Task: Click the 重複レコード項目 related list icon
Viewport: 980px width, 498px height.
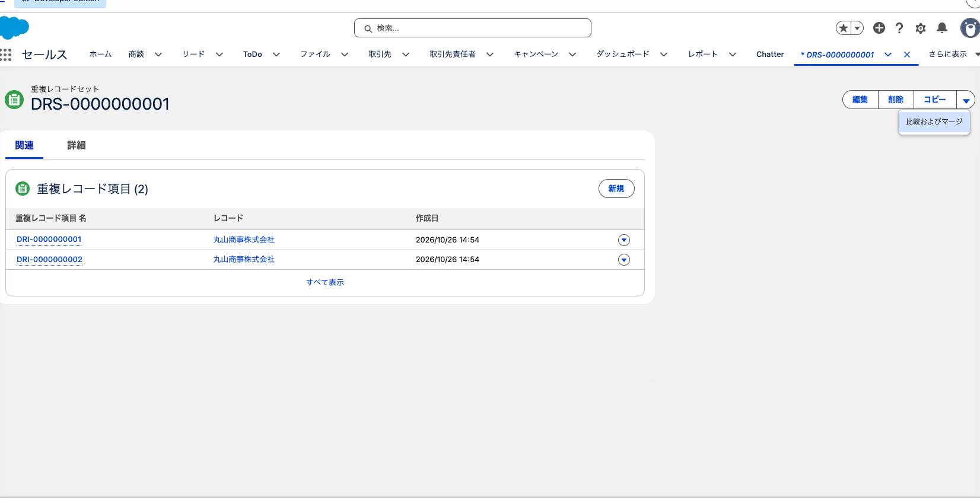Action: tap(23, 189)
